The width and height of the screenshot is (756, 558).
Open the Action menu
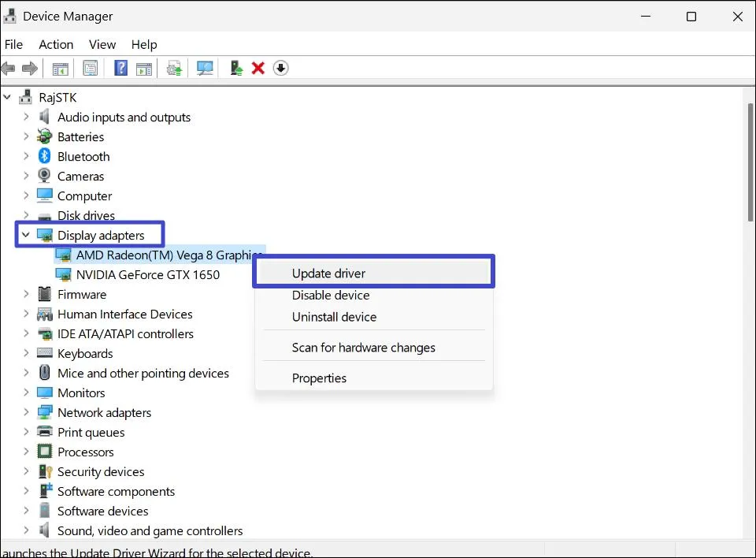pos(56,44)
